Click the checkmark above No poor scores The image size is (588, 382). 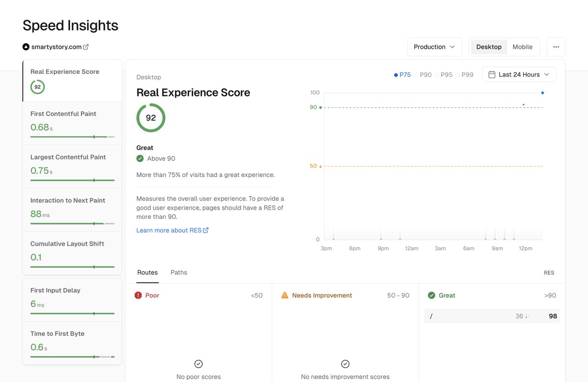[198, 364]
